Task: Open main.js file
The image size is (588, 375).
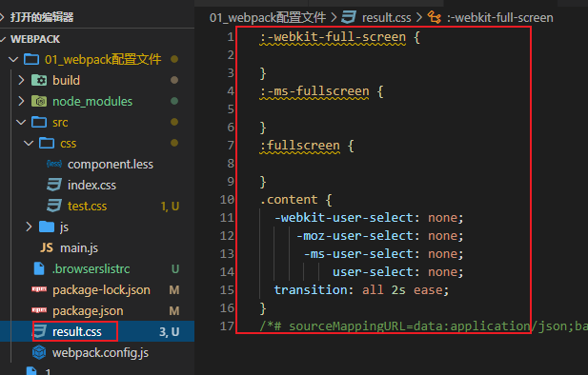Action: 79,248
